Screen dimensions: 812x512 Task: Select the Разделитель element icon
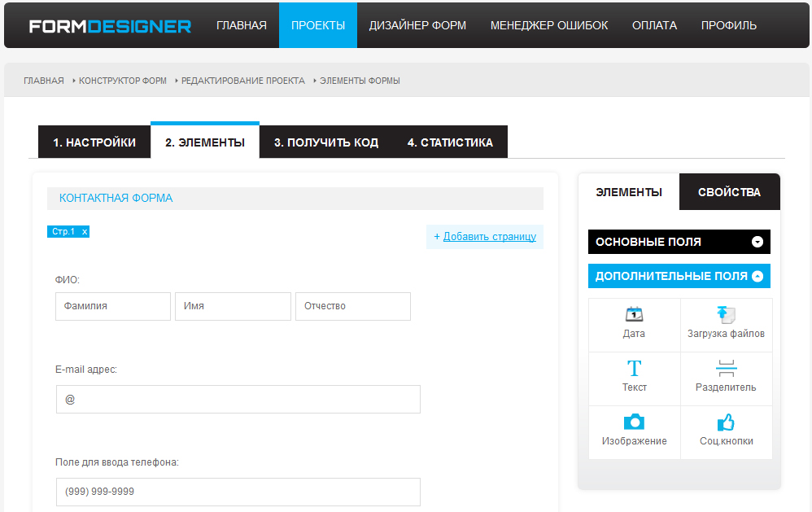(726, 377)
